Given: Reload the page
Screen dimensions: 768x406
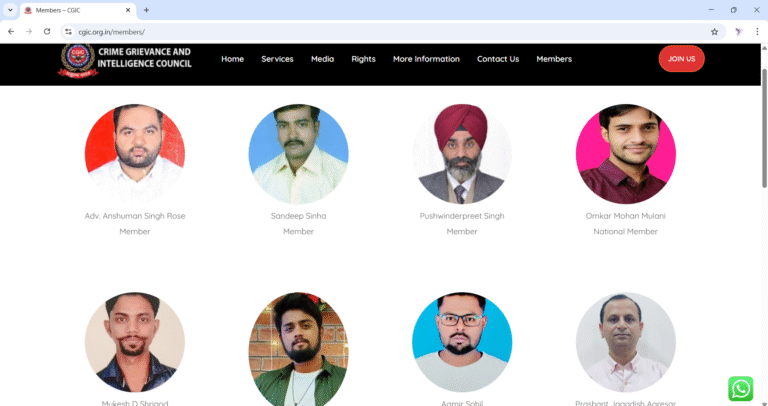Looking at the screenshot, I should (x=47, y=31).
